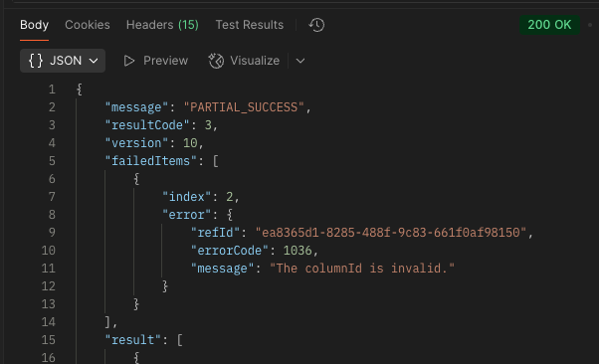599x364 pixels.
Task: Click the "The columnId is invalid." text
Action: [x=362, y=269]
